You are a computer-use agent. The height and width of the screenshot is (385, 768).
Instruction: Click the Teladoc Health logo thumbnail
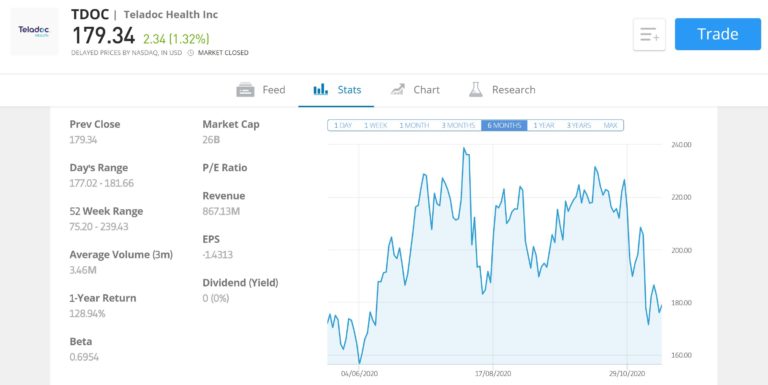pos(34,32)
